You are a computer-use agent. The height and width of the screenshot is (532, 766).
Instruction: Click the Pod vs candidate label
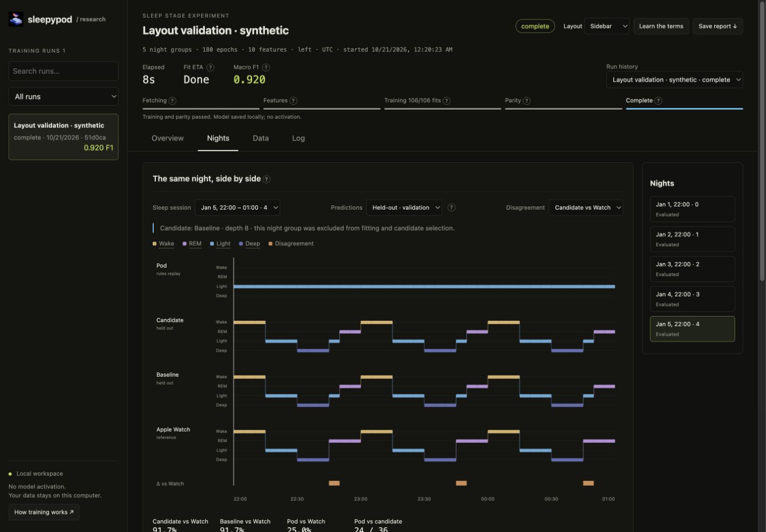(x=378, y=521)
